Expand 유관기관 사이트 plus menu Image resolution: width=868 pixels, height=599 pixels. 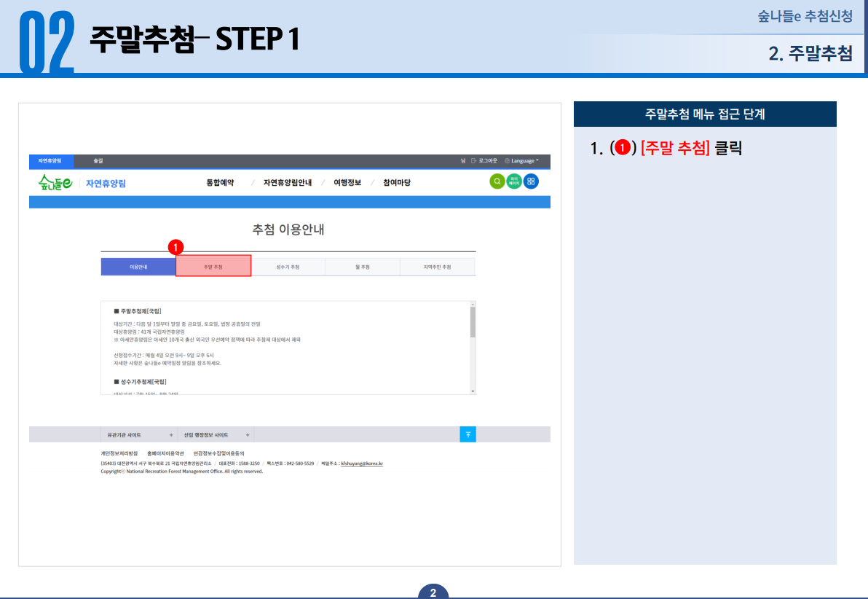171,435
